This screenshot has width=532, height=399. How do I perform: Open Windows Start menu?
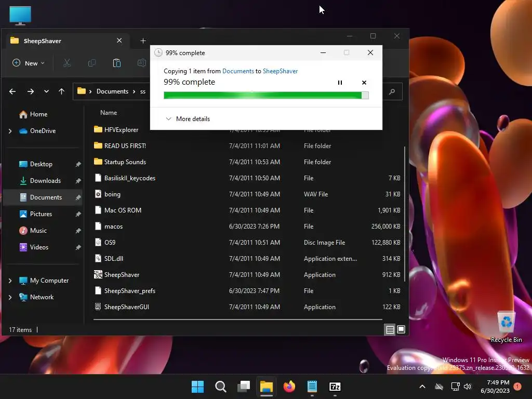coord(197,387)
